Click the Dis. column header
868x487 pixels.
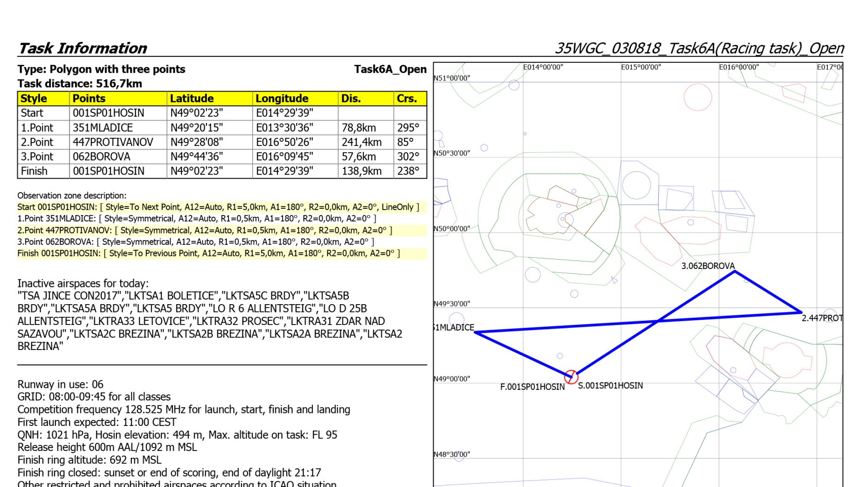pos(351,99)
